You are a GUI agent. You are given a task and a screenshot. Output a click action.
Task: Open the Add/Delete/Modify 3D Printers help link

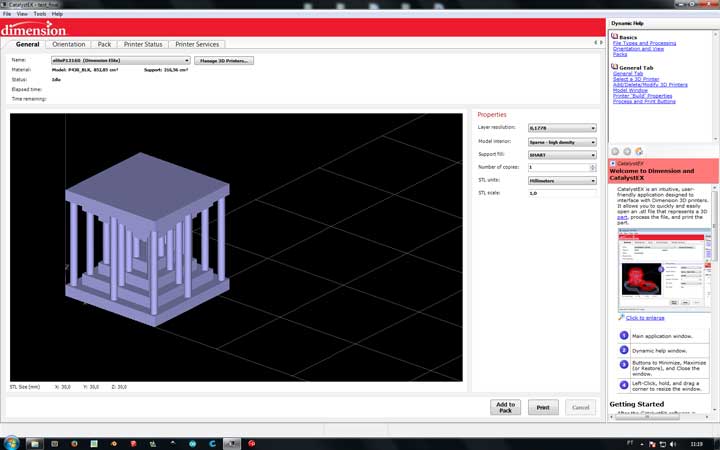click(650, 84)
